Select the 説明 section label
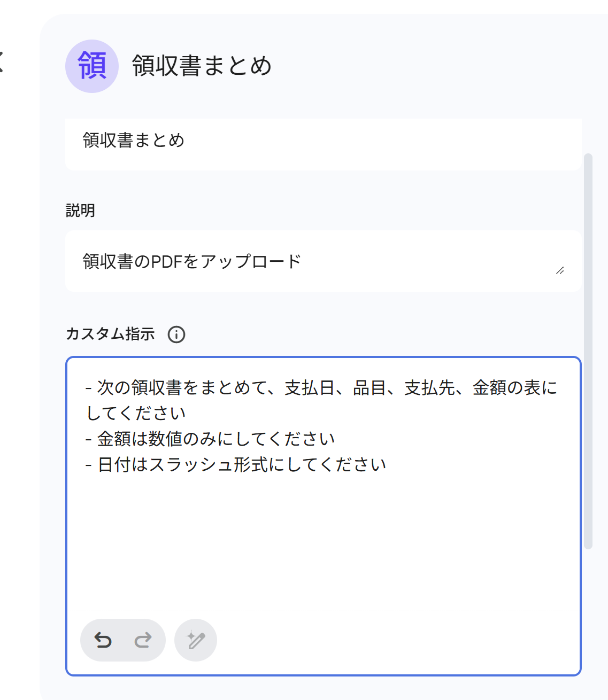Screen dimensions: 608x700 coord(80,211)
